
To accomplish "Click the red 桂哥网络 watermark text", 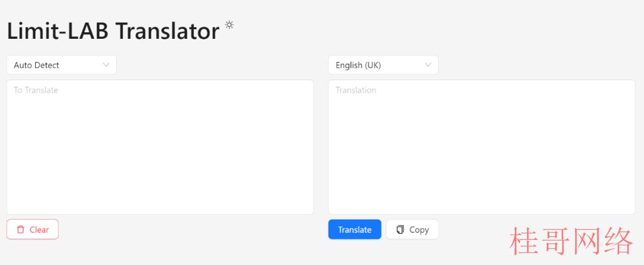I will pyautogui.click(x=571, y=242).
